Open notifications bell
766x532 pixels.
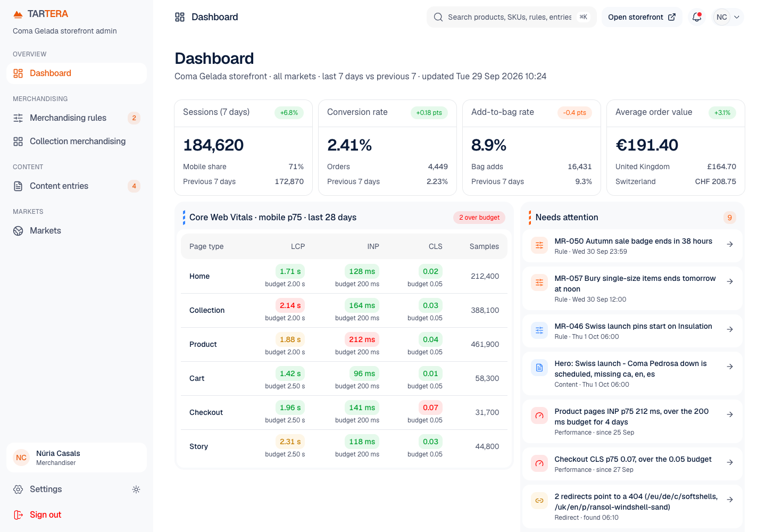point(697,17)
